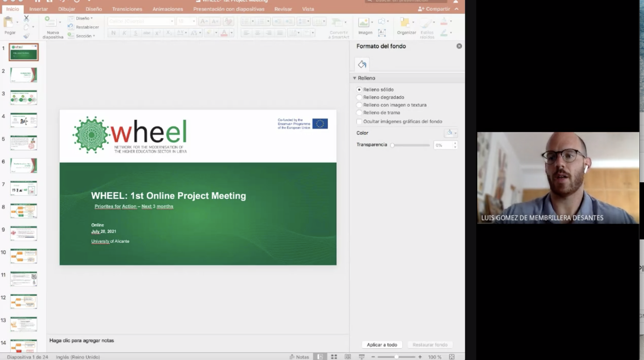Screen dimensions: 644x360
Task: Open the font name combo box
Action: coord(141,21)
